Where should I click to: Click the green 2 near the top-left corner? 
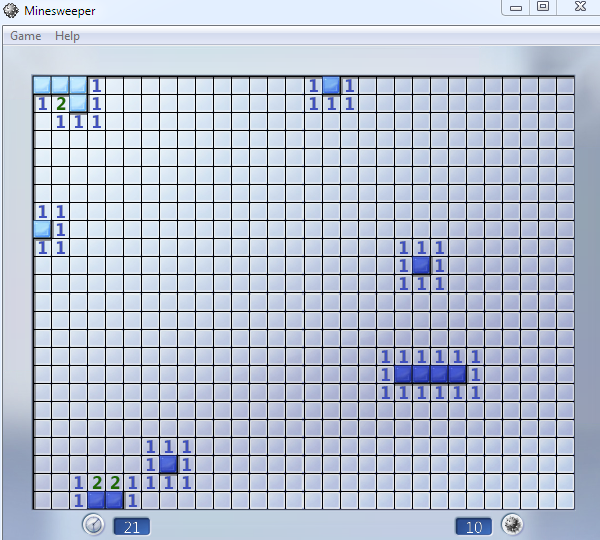(60, 103)
